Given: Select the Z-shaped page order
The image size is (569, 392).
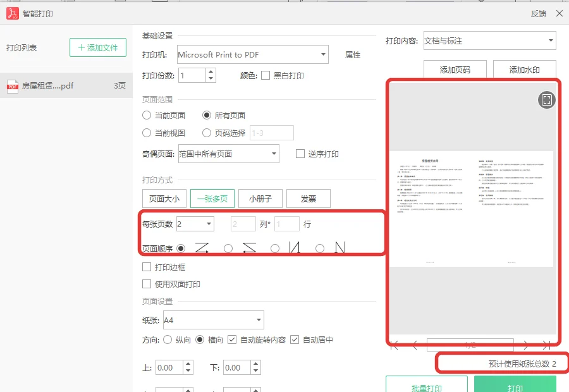Looking at the screenshot, I should point(181,248).
